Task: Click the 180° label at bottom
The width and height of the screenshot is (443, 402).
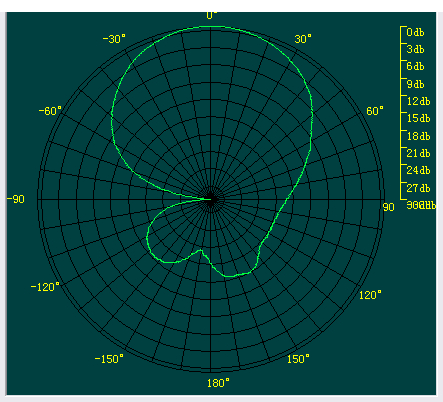Action: [218, 383]
